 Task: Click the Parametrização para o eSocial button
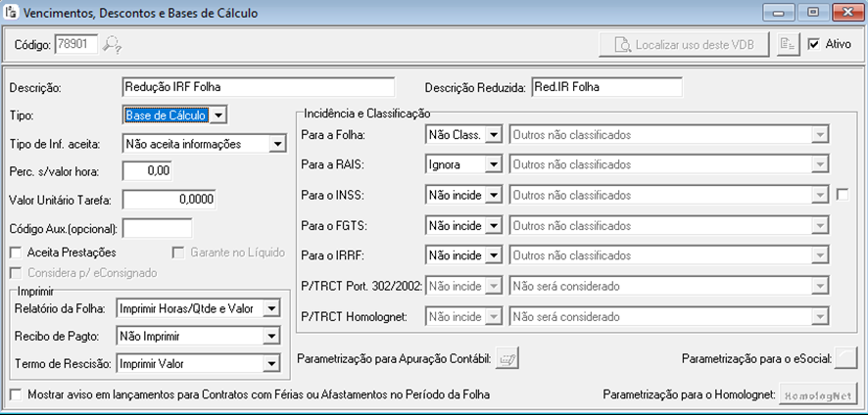pos(845,359)
